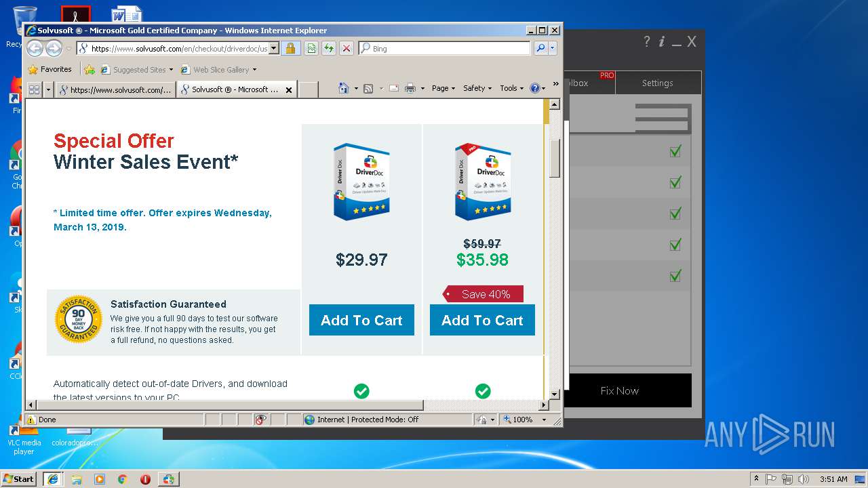Stop loading with the red X icon
Screen dimensions: 868x488
point(346,48)
